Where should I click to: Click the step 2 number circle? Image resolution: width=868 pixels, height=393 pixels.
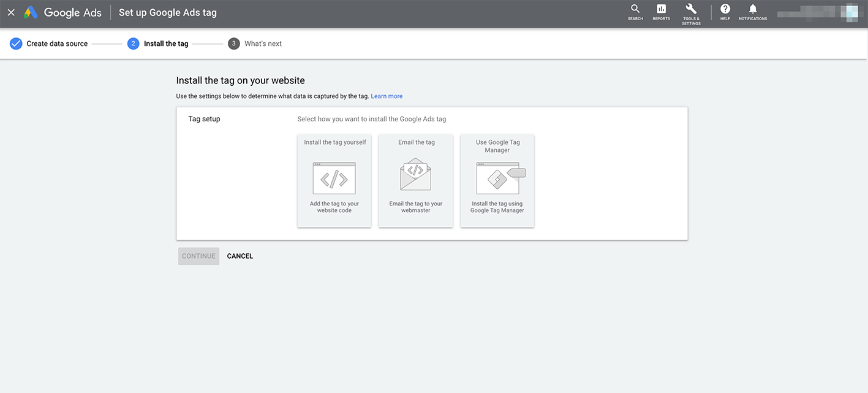(x=133, y=44)
